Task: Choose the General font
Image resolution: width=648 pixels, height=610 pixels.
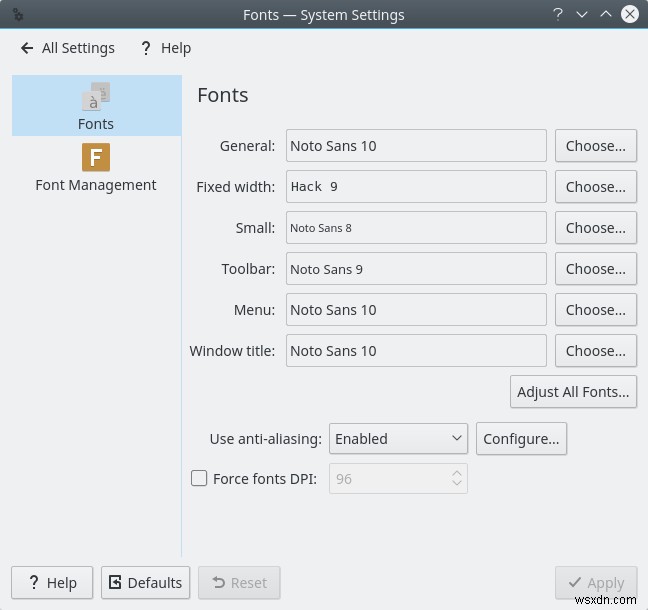Action: click(x=595, y=146)
